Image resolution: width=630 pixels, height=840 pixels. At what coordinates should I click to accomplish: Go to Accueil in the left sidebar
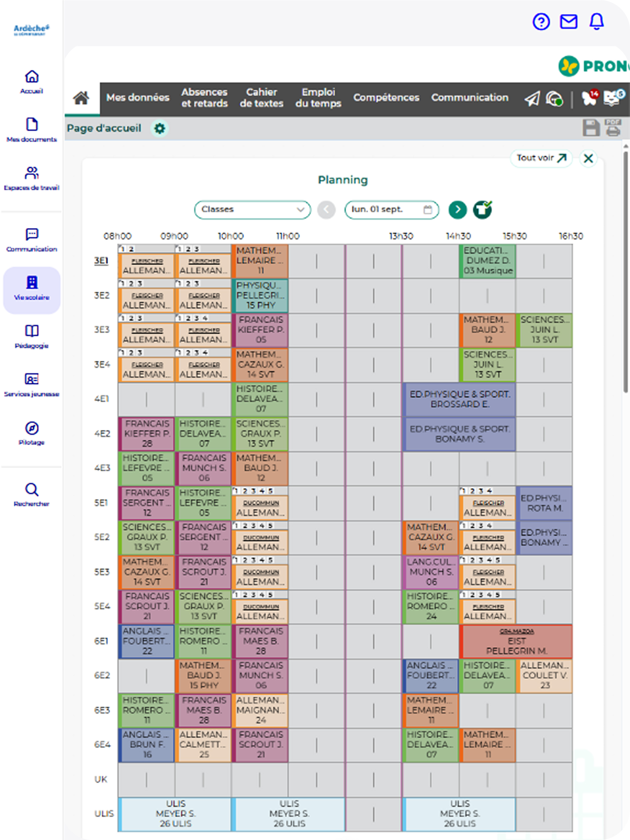[x=31, y=81]
